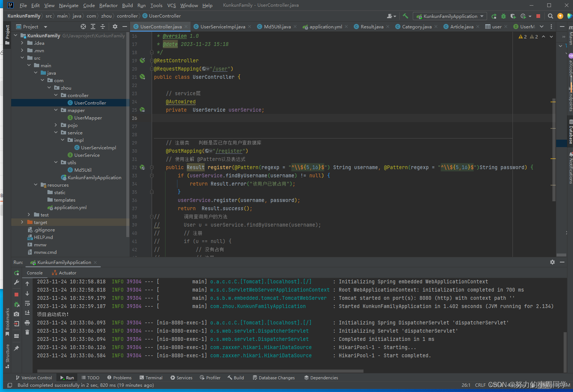The height and width of the screenshot is (392, 573).
Task: Open KunkunFamilyApplication run configuration dropdown
Action: point(450,16)
